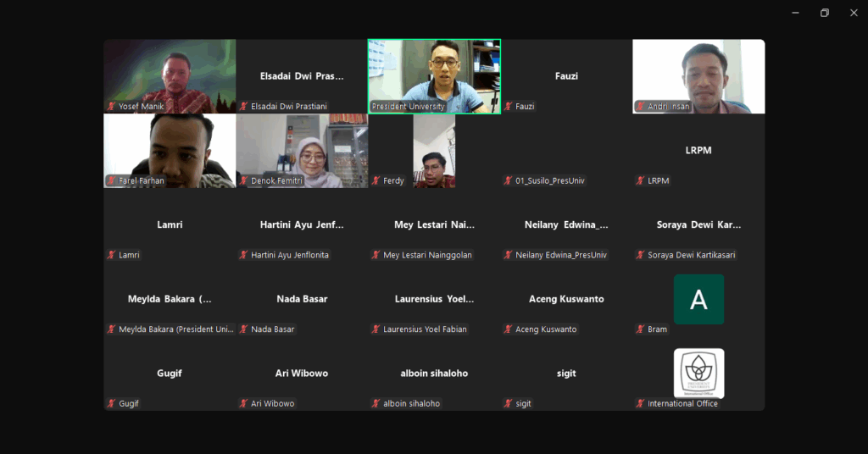This screenshot has height=454, width=868.
Task: Click the muted microphone icon next to Fauzi
Action: [x=509, y=107]
